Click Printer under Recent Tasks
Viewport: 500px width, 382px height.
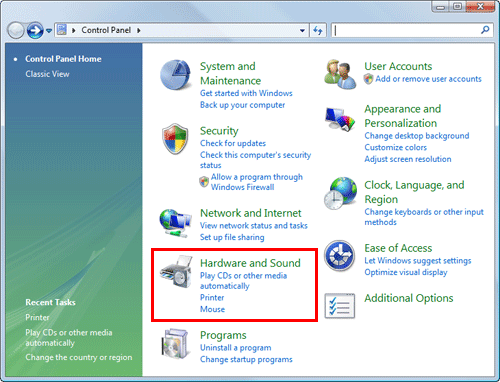[37, 317]
